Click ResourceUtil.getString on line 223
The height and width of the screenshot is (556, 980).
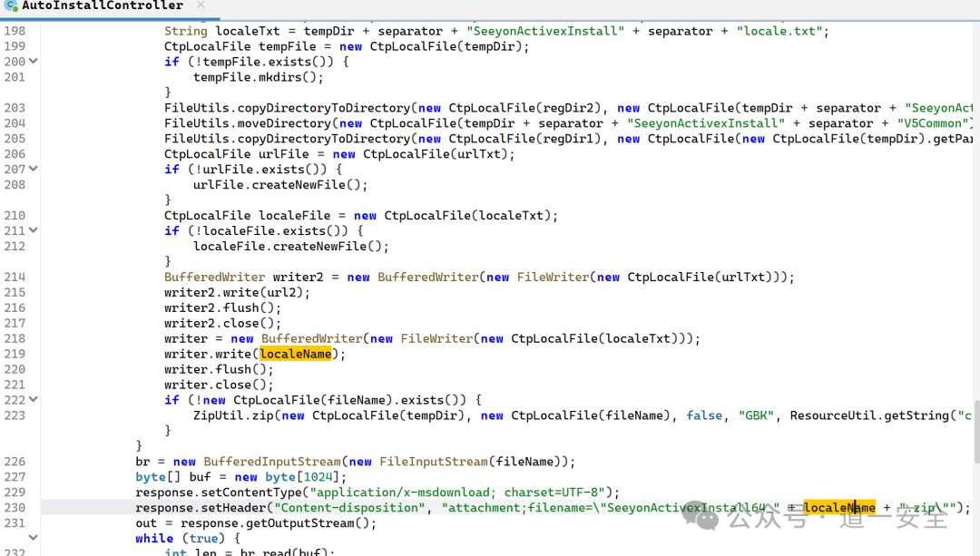coord(868,415)
